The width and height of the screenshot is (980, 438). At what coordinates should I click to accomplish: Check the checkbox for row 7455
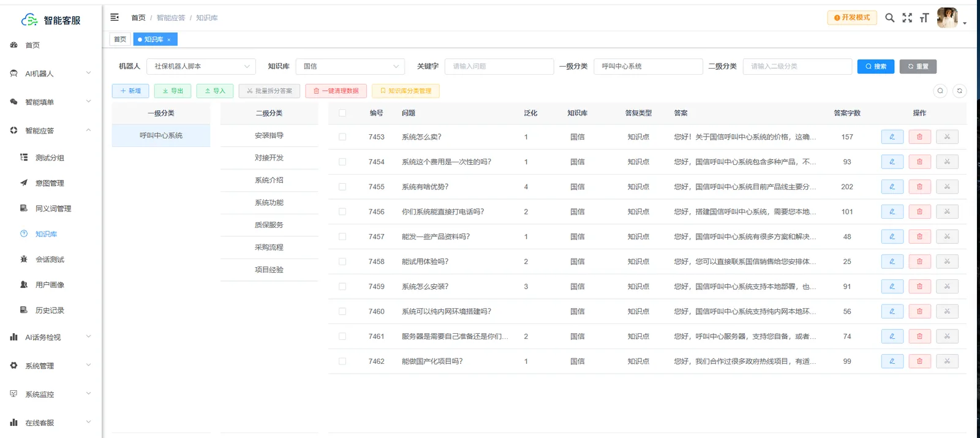342,187
